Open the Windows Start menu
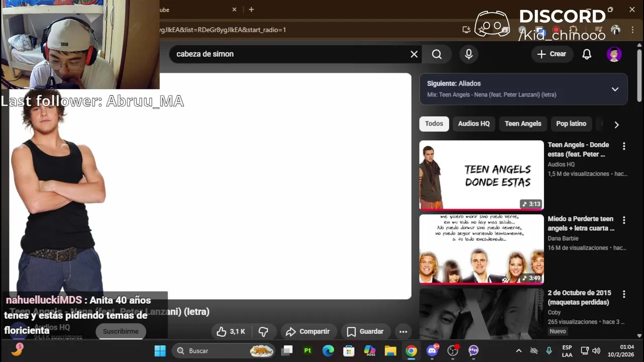644x362 pixels. pos(160,350)
